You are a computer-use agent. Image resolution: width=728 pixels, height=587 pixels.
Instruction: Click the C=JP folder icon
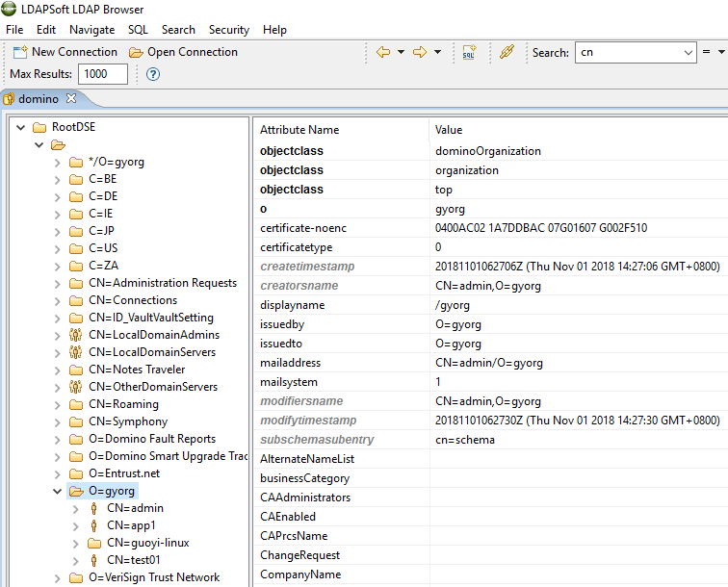point(76,231)
